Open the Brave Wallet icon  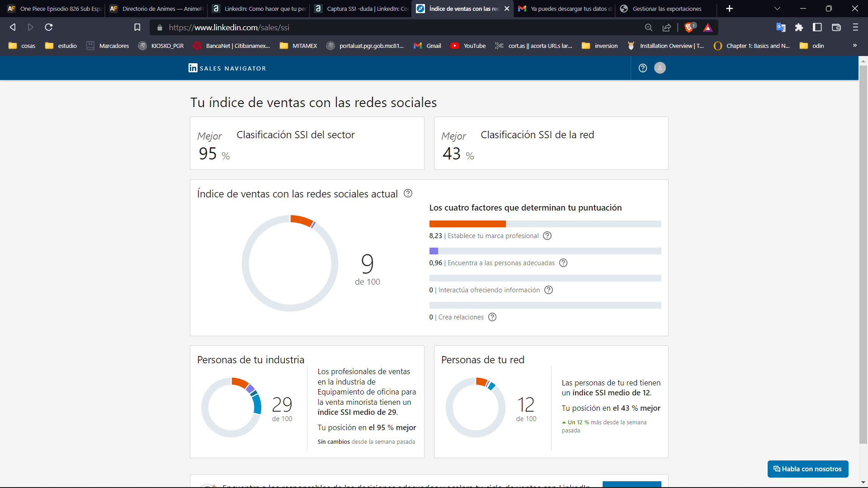pyautogui.click(x=836, y=28)
